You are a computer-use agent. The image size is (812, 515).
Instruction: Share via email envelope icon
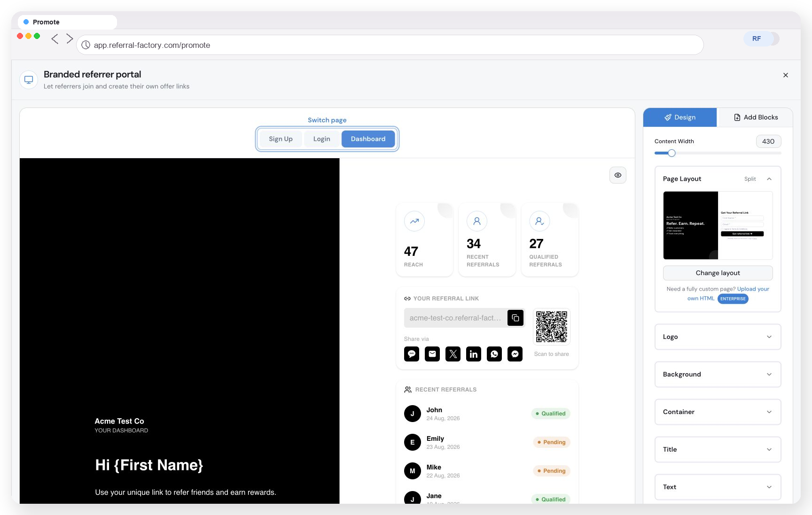point(432,354)
